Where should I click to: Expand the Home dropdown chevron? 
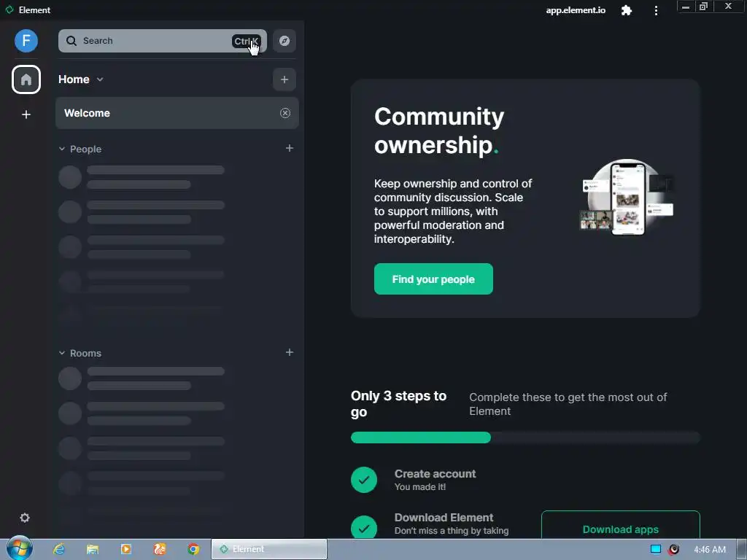(100, 79)
